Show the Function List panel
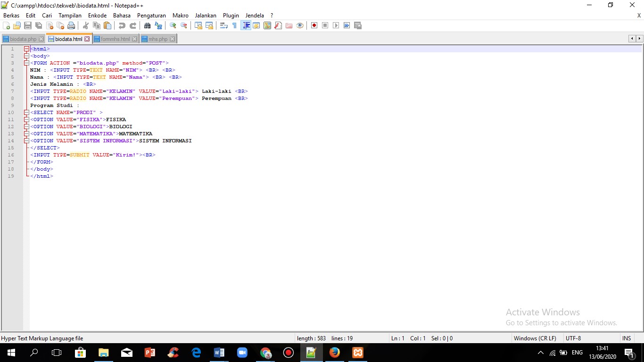This screenshot has height=362, width=644. click(x=278, y=25)
